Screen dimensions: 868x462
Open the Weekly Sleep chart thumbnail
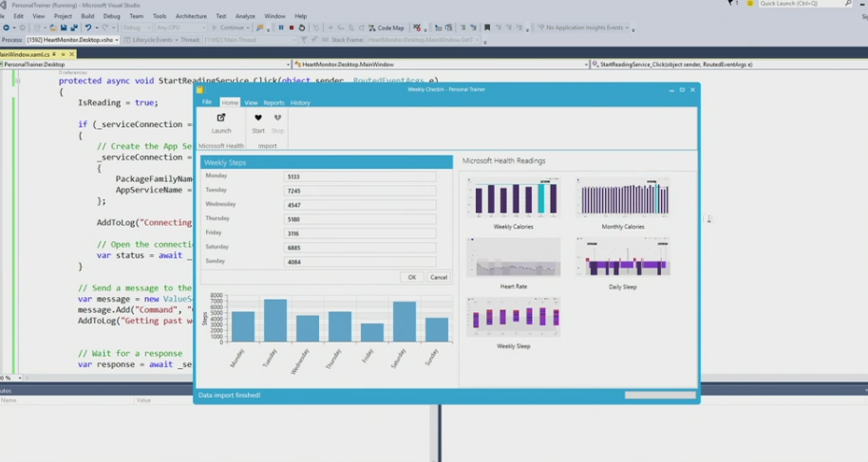(513, 317)
